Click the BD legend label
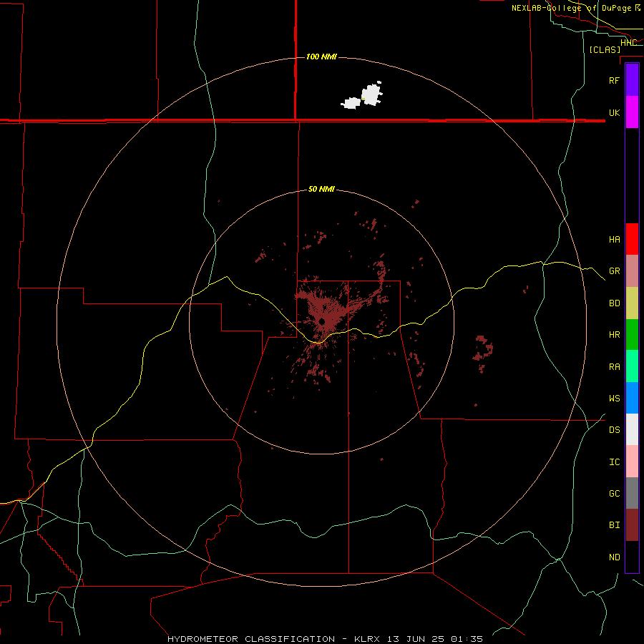644x644 pixels. (614, 303)
